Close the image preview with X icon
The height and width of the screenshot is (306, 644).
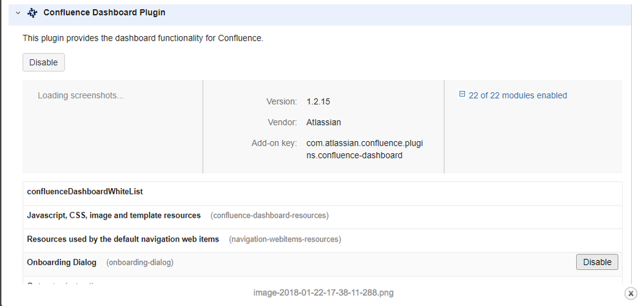pyautogui.click(x=630, y=293)
